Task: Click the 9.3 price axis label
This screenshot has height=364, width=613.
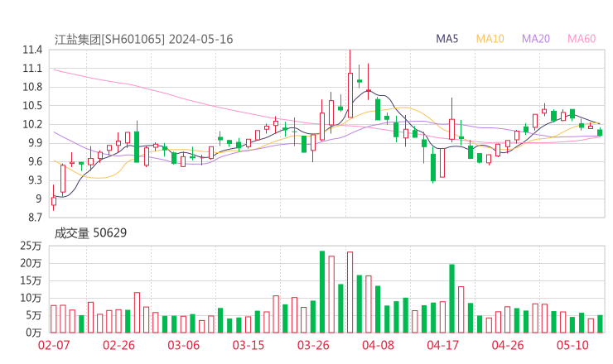Action: [x=35, y=180]
